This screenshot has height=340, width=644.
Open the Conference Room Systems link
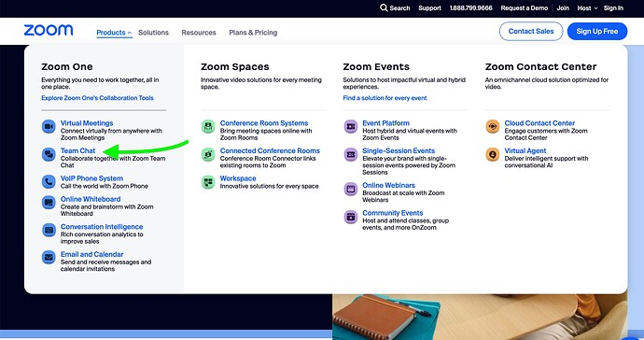[x=264, y=123]
